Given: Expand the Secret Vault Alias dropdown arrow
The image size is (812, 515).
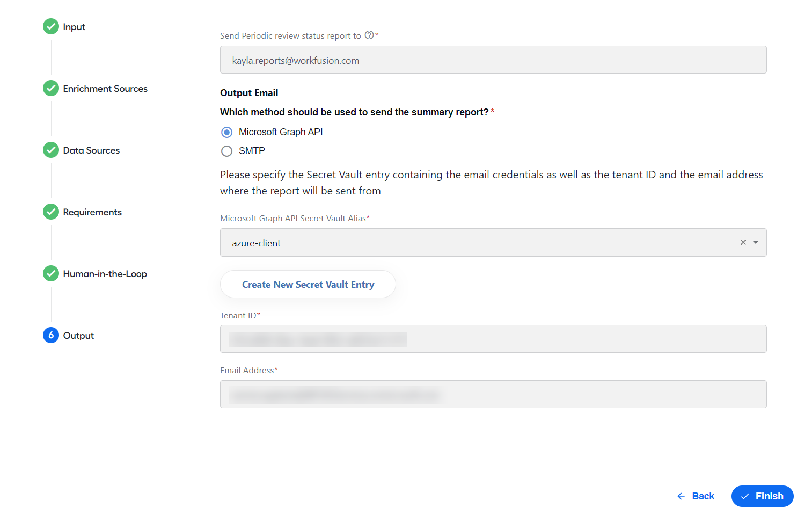Looking at the screenshot, I should (756, 242).
